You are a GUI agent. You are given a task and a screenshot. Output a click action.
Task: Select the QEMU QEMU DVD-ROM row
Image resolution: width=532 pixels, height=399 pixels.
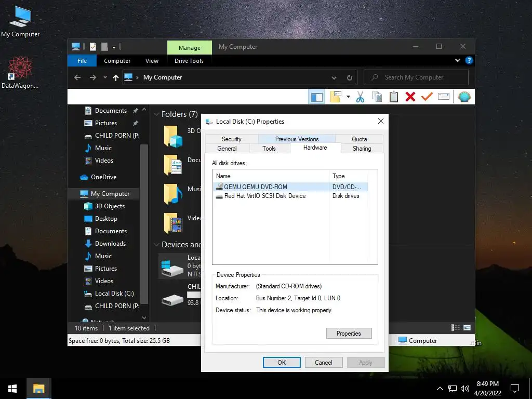point(291,187)
